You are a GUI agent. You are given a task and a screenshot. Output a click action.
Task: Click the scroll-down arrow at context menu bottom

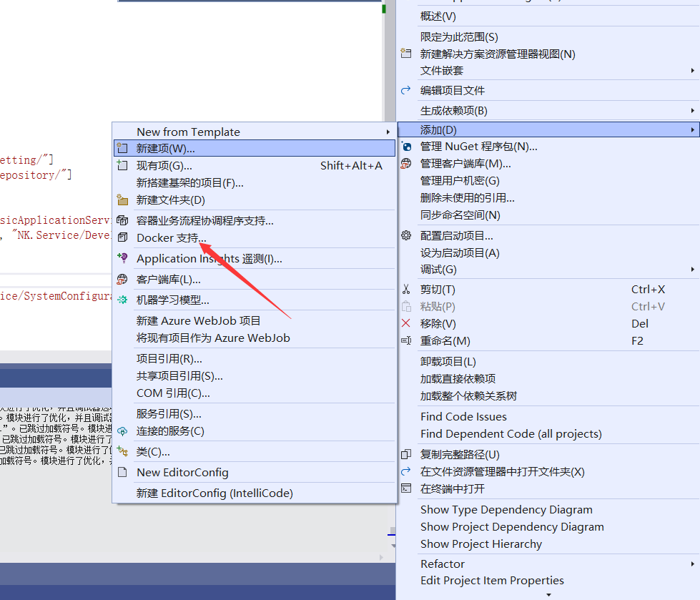pyautogui.click(x=548, y=594)
